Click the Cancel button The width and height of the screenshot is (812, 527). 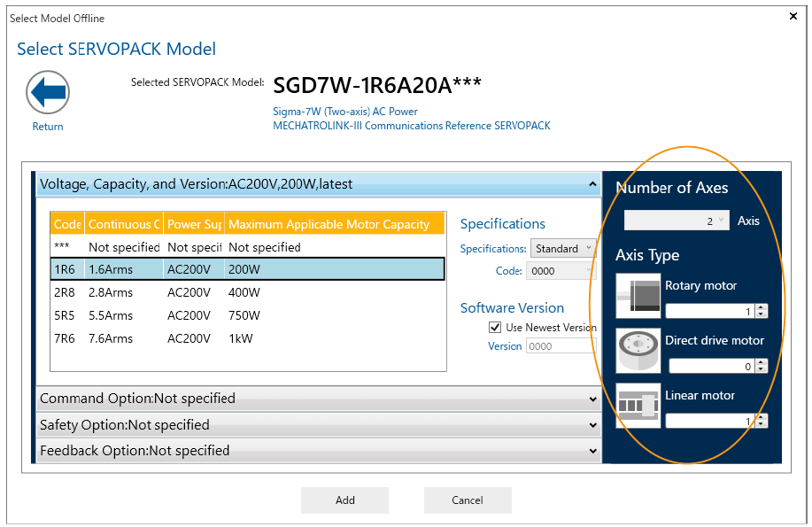point(467,500)
